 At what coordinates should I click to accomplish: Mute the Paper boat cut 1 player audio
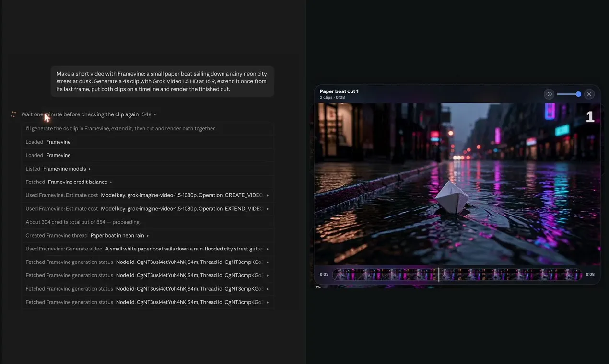click(549, 94)
